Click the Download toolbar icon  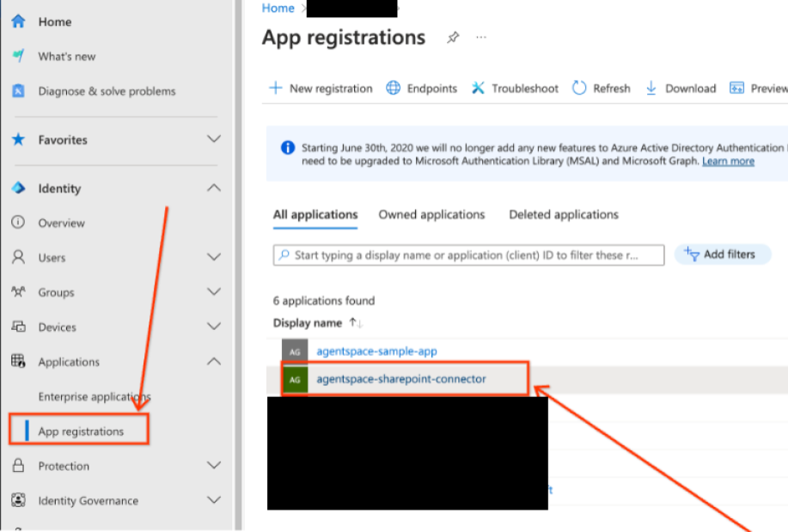coord(651,88)
